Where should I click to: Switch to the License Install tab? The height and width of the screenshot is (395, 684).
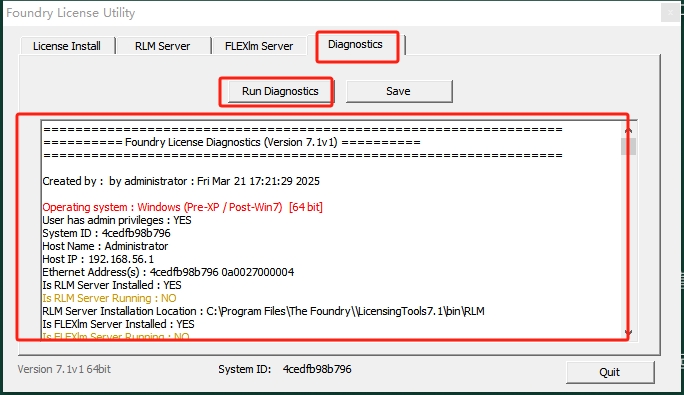point(67,46)
